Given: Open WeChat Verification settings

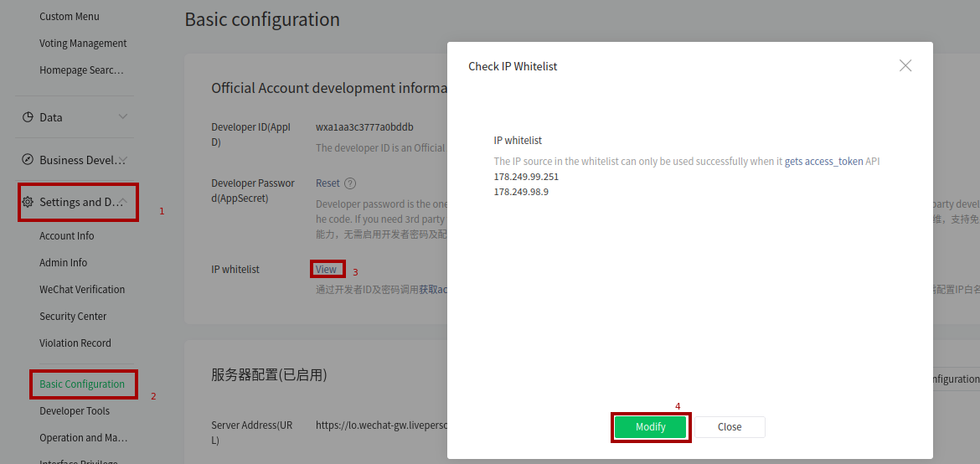Looking at the screenshot, I should [x=82, y=290].
